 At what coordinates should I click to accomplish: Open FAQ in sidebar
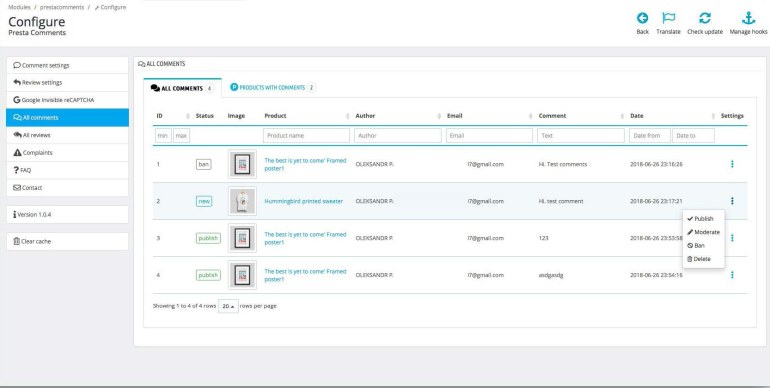pyautogui.click(x=67, y=170)
